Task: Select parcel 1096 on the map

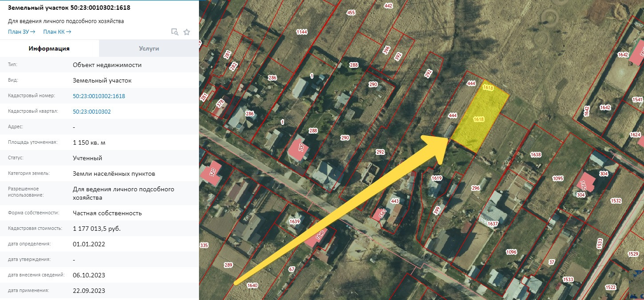Action: coord(512,252)
